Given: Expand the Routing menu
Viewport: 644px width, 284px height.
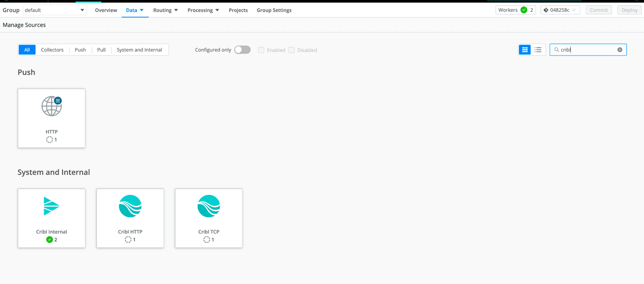Looking at the screenshot, I should (165, 10).
